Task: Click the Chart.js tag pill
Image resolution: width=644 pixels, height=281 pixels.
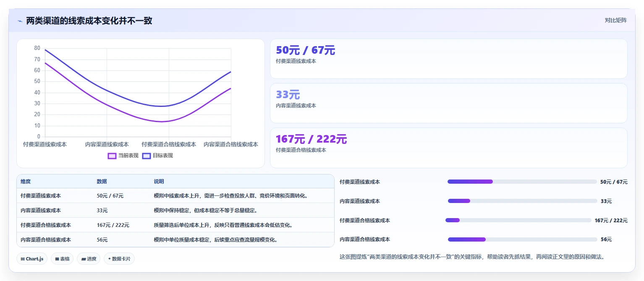Action: [32, 259]
